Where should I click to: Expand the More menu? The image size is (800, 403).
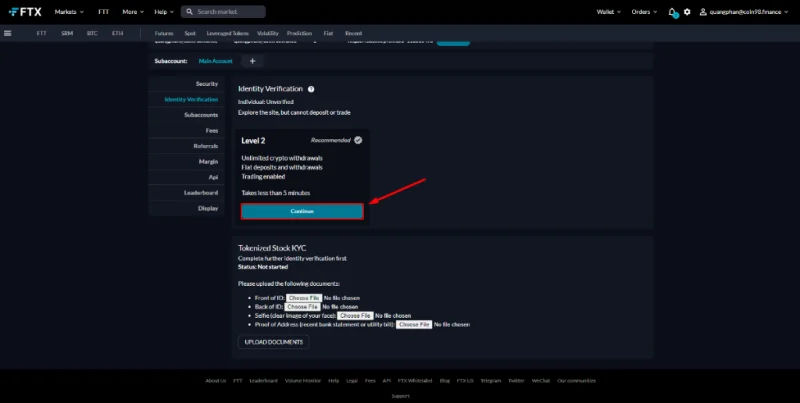[133, 12]
